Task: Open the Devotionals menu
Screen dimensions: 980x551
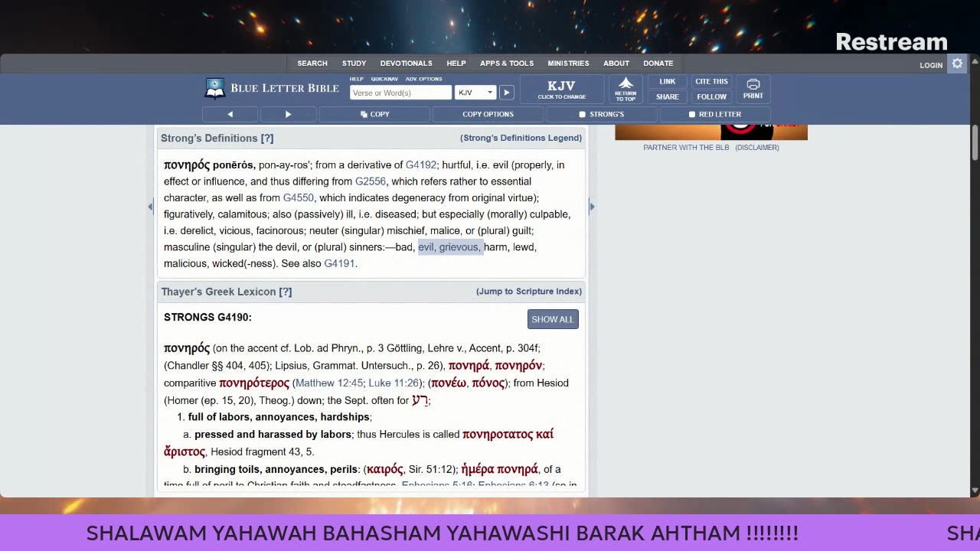Action: click(x=406, y=64)
